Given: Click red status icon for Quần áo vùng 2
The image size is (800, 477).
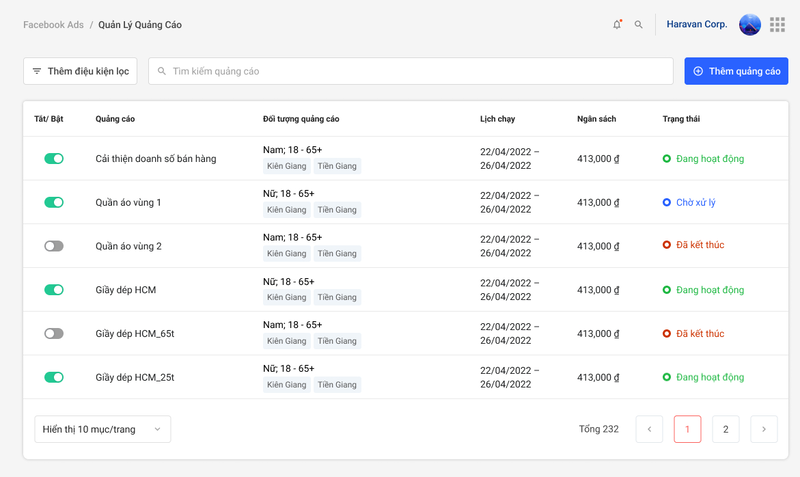Looking at the screenshot, I should 667,246.
